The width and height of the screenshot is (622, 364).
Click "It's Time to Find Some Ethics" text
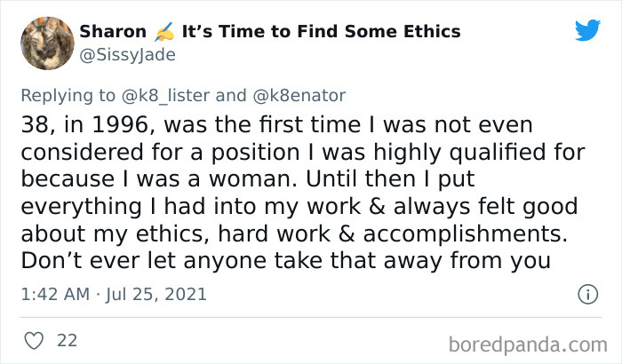click(x=321, y=32)
